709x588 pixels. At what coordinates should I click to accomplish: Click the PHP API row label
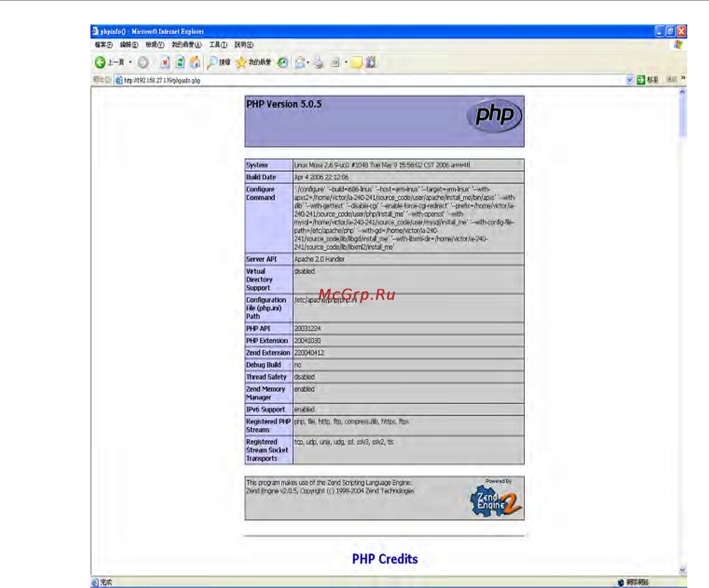[258, 329]
